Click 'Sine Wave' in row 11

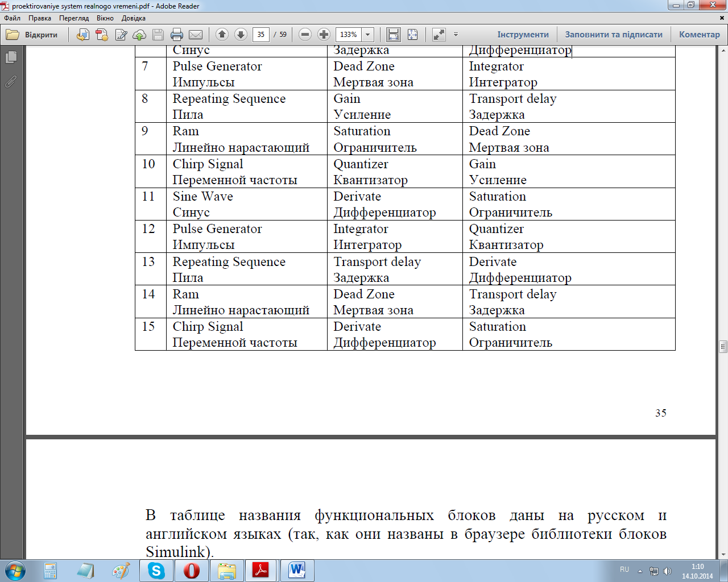(x=203, y=196)
